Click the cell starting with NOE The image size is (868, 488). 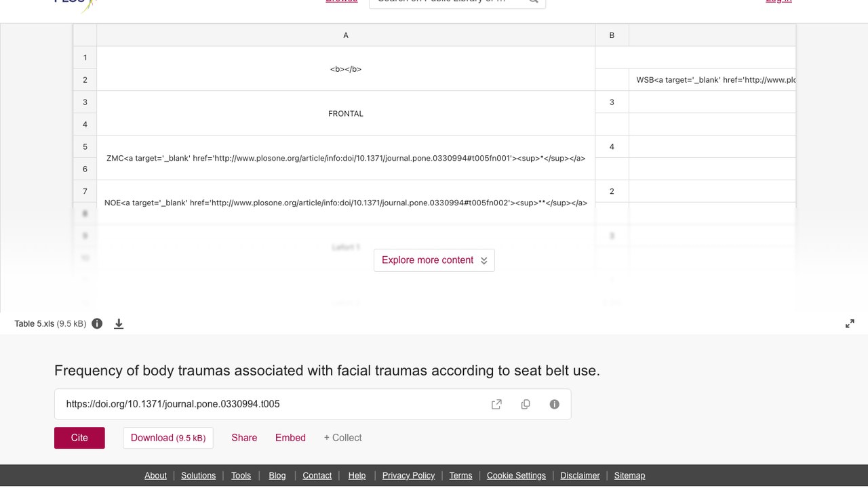click(x=346, y=203)
